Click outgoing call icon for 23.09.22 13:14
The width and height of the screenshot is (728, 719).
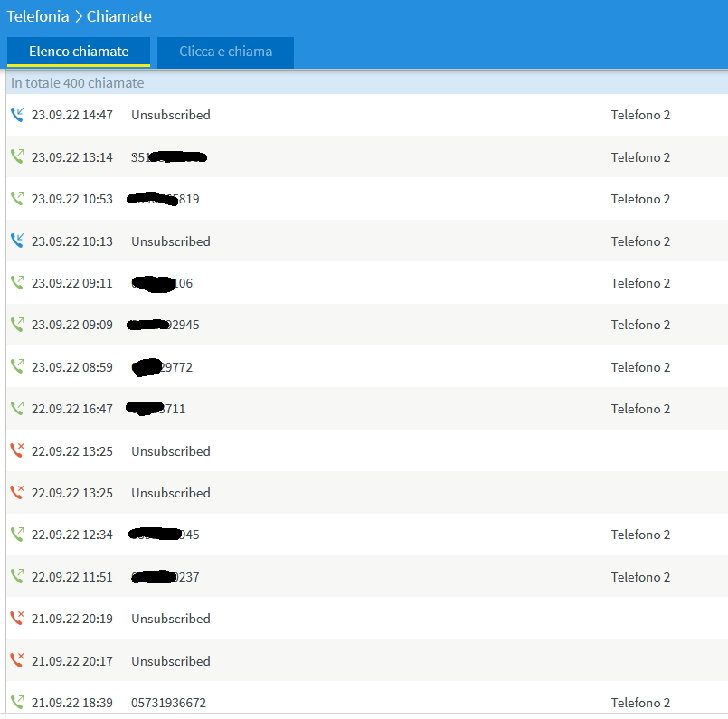pyautogui.click(x=17, y=156)
